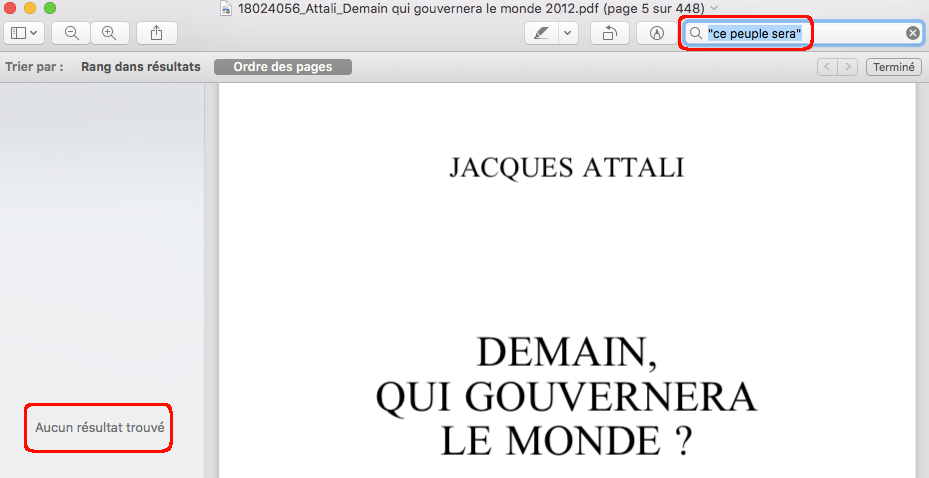Screen dimensions: 929x478
Task: Open the Share menu
Action: click(x=156, y=33)
